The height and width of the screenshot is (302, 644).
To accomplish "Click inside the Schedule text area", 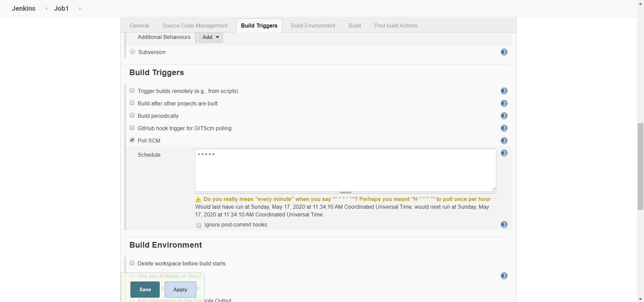I will click(x=345, y=170).
